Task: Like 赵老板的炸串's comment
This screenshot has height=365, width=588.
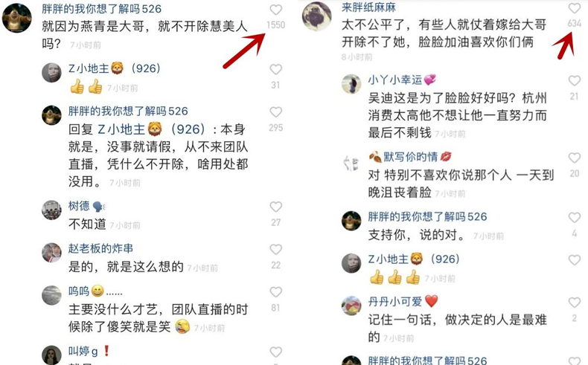Action: point(275,249)
